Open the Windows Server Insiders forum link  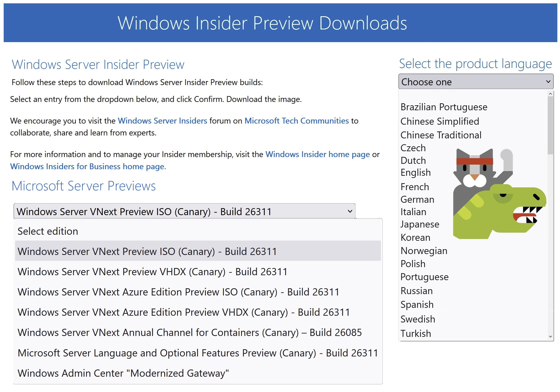pyautogui.click(x=162, y=121)
